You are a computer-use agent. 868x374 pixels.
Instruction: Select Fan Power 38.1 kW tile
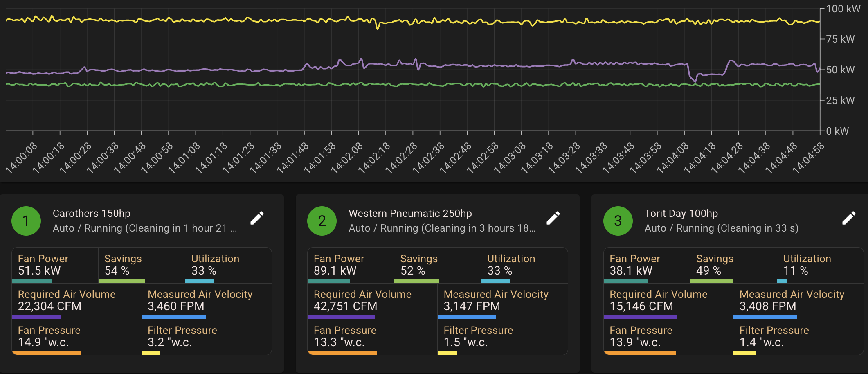coord(647,265)
